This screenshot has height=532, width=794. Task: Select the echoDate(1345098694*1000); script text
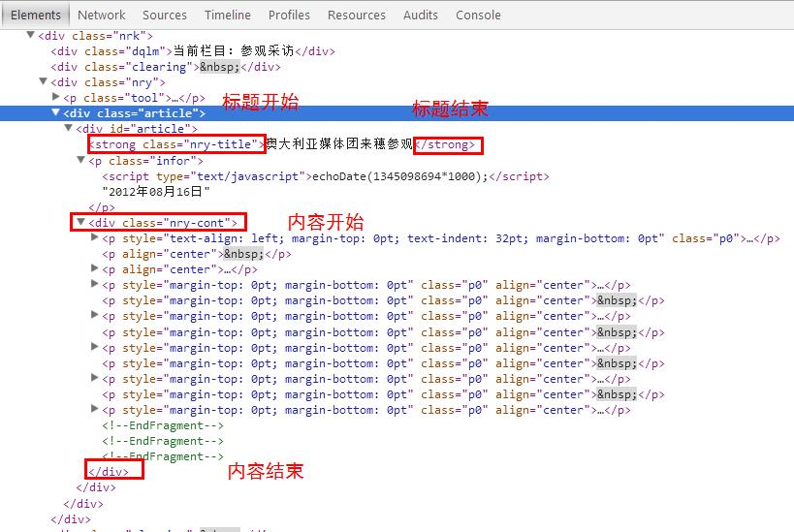click(400, 176)
